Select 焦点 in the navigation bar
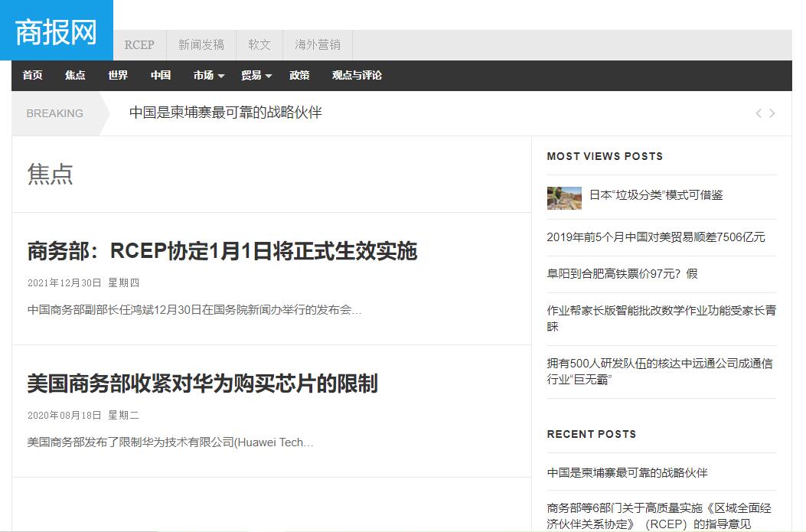 click(x=75, y=75)
